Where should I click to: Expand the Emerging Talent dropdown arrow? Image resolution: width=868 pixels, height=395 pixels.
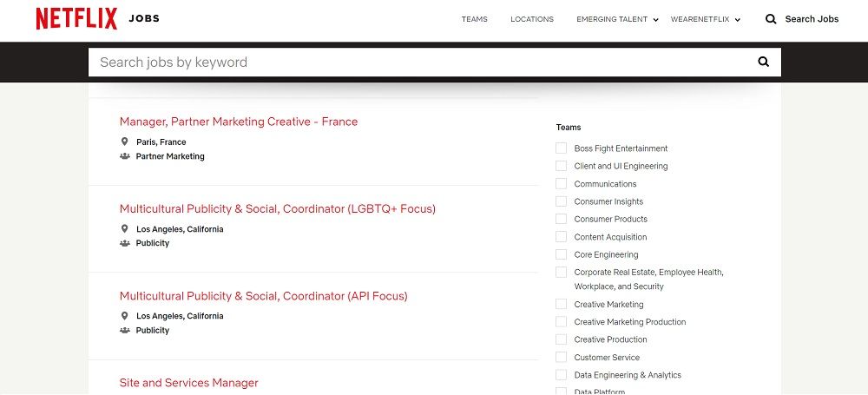point(655,20)
